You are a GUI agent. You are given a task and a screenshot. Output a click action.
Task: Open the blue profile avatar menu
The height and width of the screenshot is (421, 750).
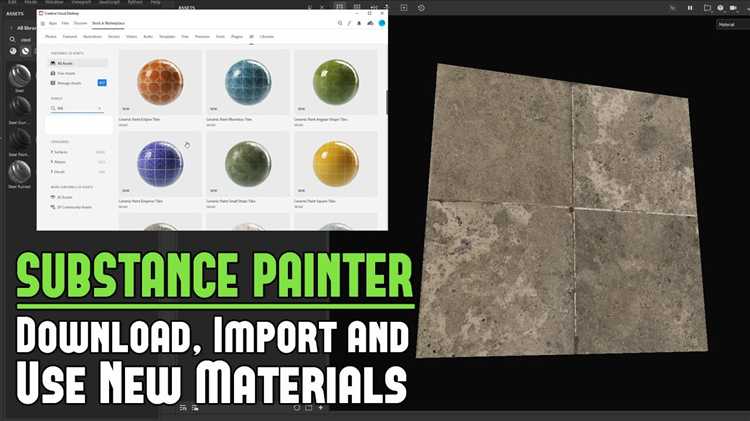pos(382,23)
